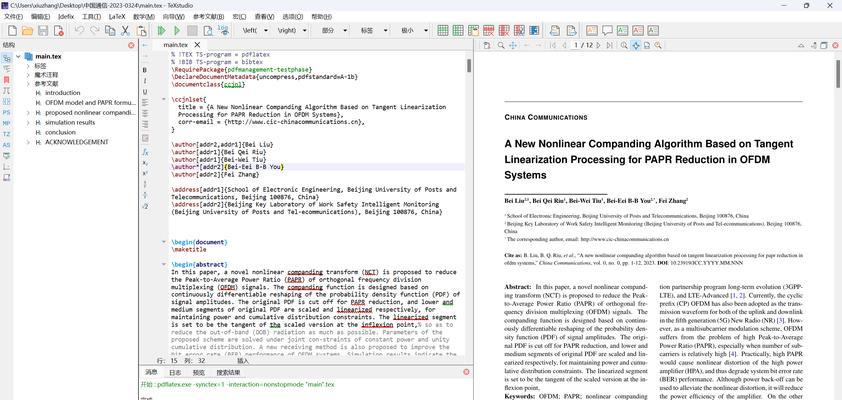Open a file using the folder icon

click(x=27, y=31)
